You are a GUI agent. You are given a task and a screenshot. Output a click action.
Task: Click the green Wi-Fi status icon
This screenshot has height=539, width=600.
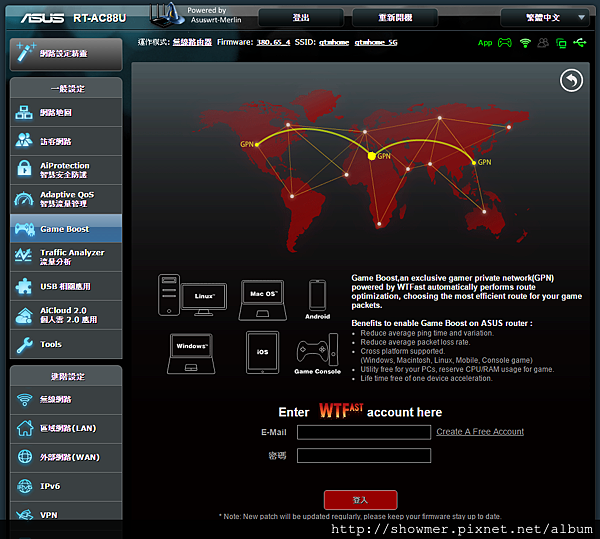click(x=525, y=43)
